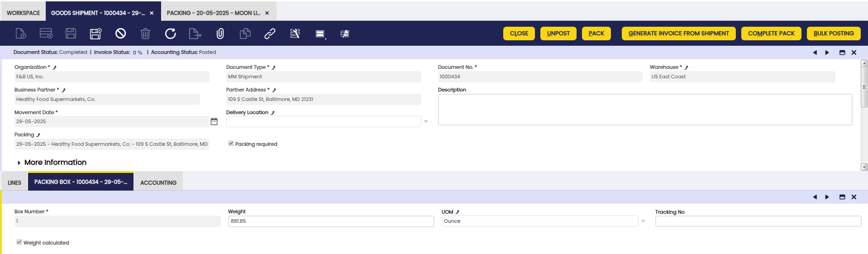
Task: Click the Undo changes (cancel) icon
Action: [120, 34]
